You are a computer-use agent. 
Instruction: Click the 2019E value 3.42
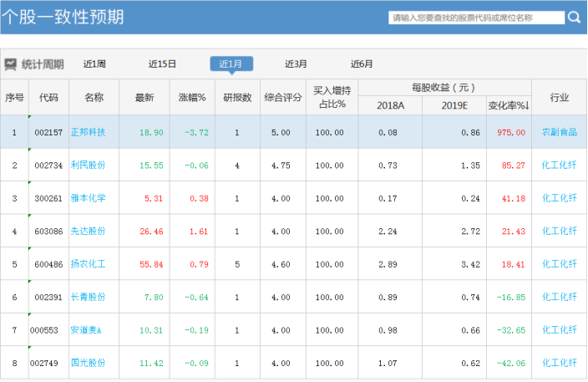[470, 264]
